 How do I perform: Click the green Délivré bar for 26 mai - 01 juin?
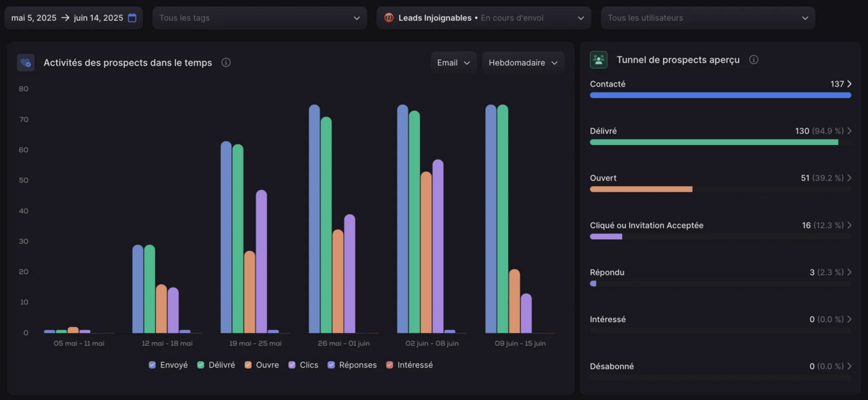click(326, 226)
